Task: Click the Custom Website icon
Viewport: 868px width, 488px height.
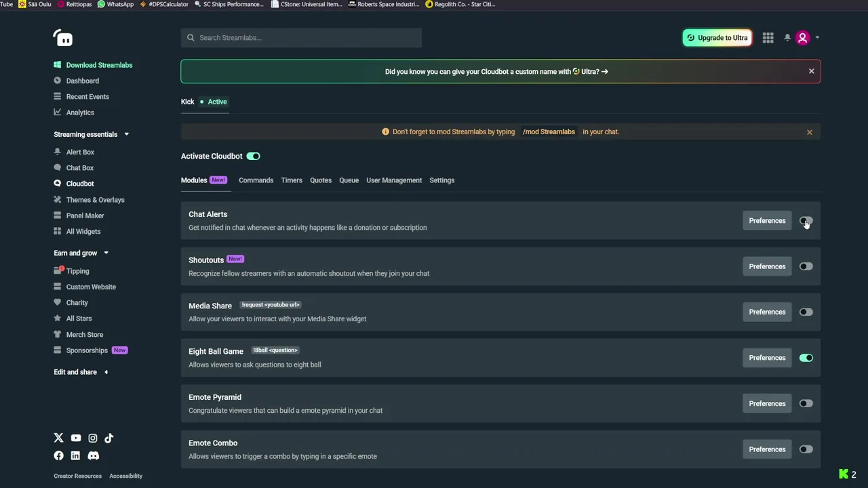Action: point(57,287)
